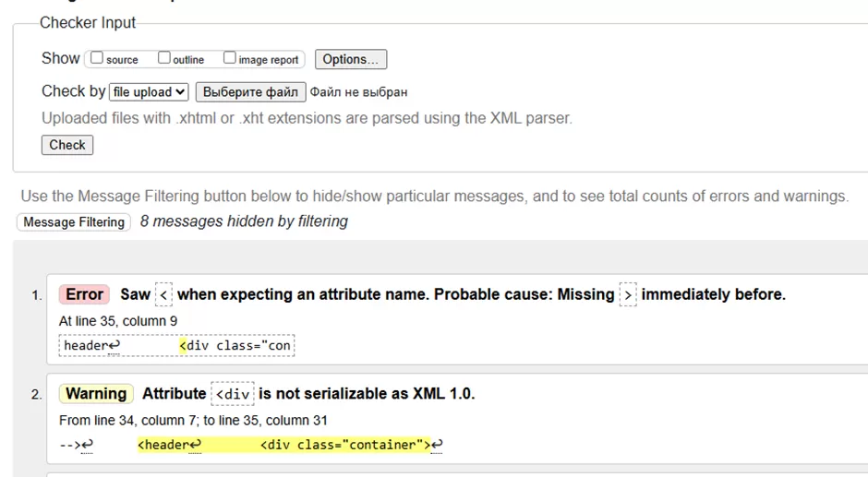
Task: Click the '<div class="con' code extract
Action: coord(235,346)
